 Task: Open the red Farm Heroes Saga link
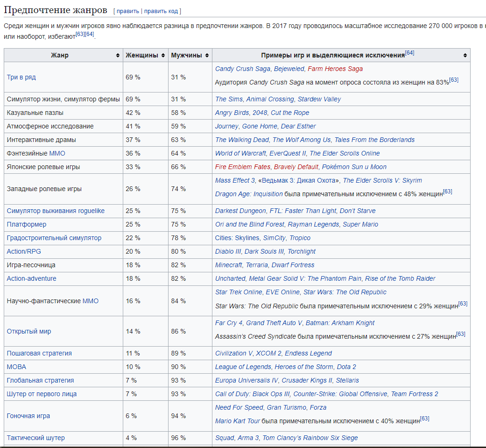pyautogui.click(x=335, y=69)
